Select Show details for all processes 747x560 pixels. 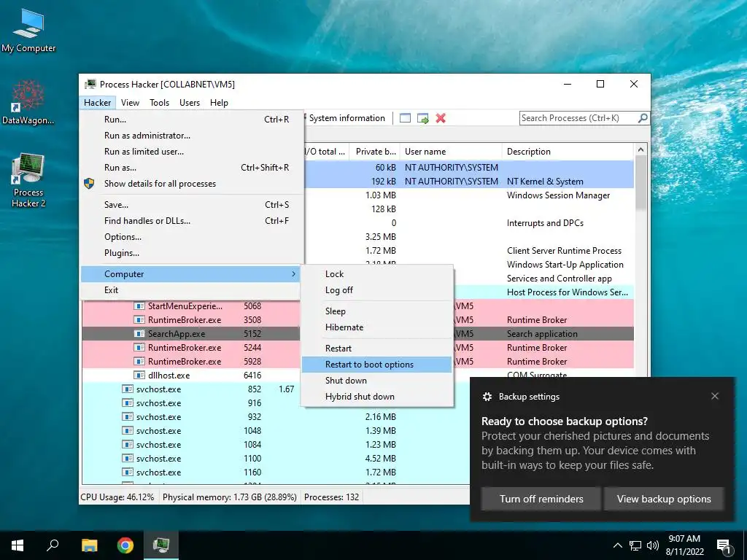tap(192, 183)
